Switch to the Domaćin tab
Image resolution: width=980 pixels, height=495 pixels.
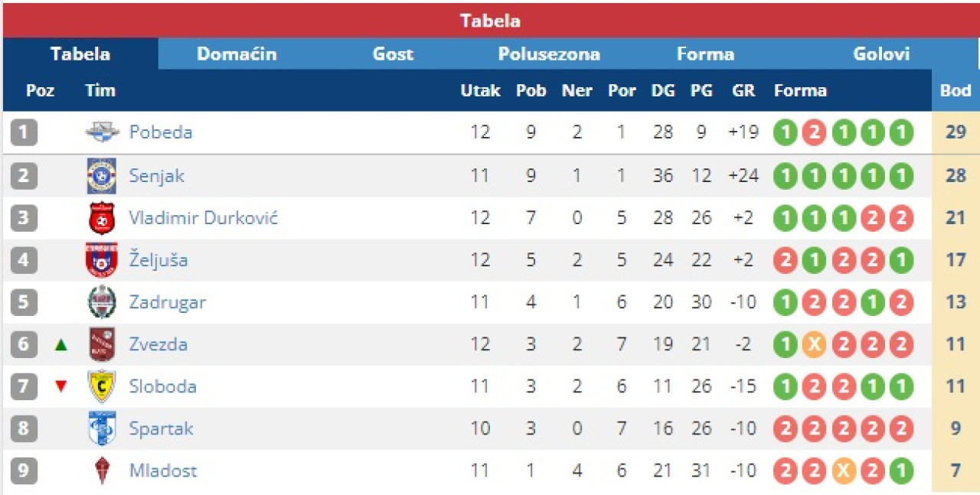[x=237, y=54]
